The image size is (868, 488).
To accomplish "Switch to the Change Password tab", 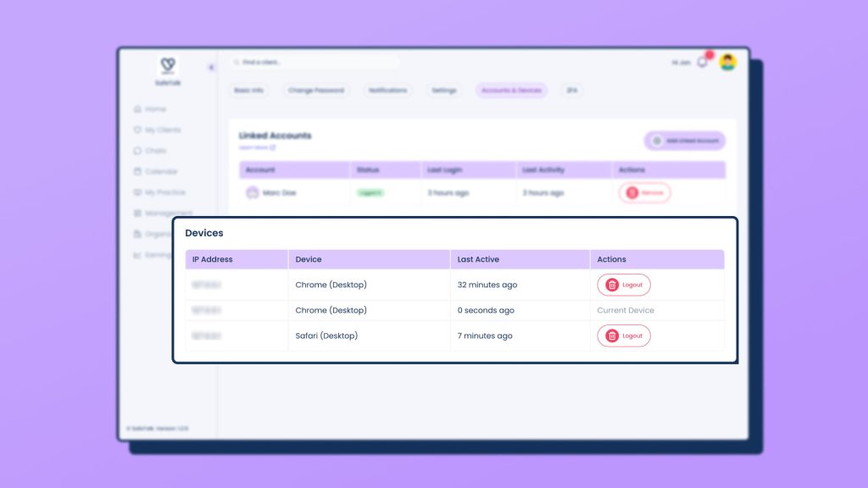I will pos(316,90).
